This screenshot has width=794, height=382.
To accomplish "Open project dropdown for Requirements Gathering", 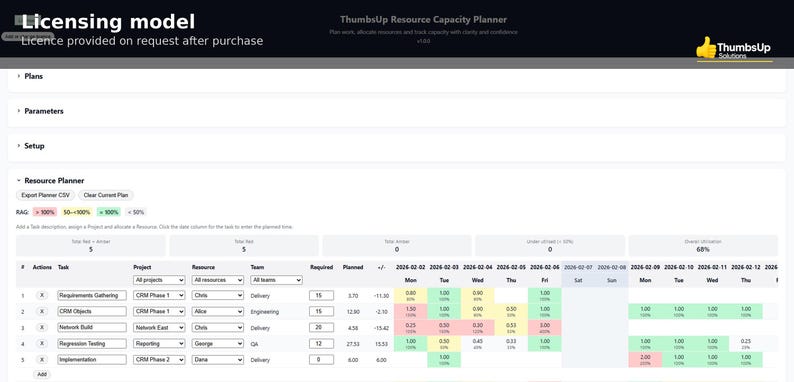I will [160, 295].
